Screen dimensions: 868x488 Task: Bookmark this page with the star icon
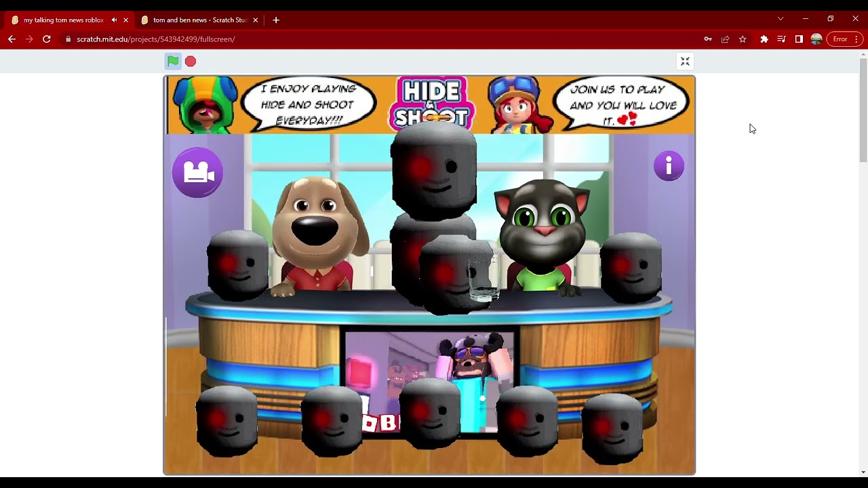click(743, 39)
